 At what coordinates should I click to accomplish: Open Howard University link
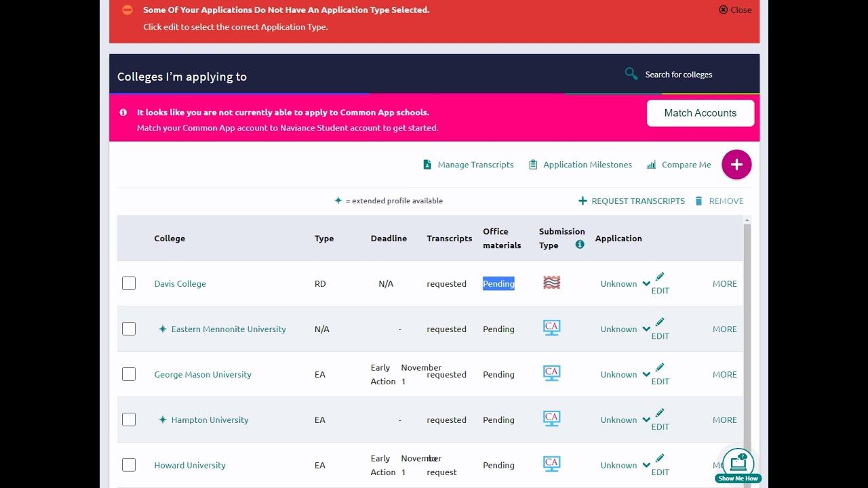(190, 465)
